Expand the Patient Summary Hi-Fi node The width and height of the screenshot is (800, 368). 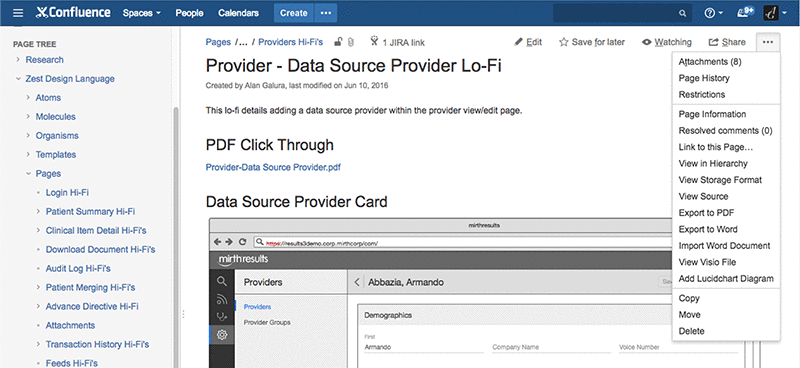click(x=39, y=211)
